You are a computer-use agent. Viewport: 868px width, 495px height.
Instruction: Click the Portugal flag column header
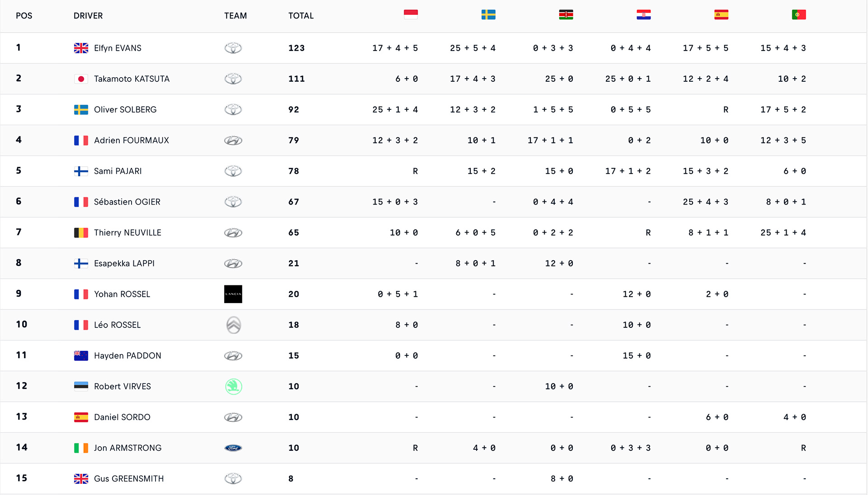click(x=799, y=15)
